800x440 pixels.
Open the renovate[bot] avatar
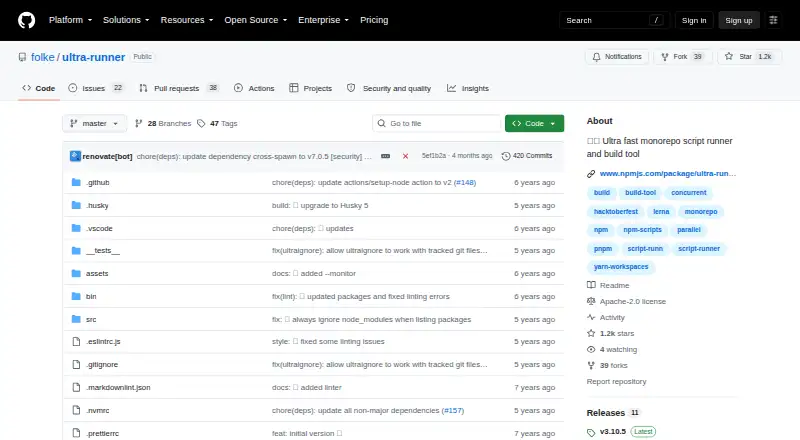75,156
